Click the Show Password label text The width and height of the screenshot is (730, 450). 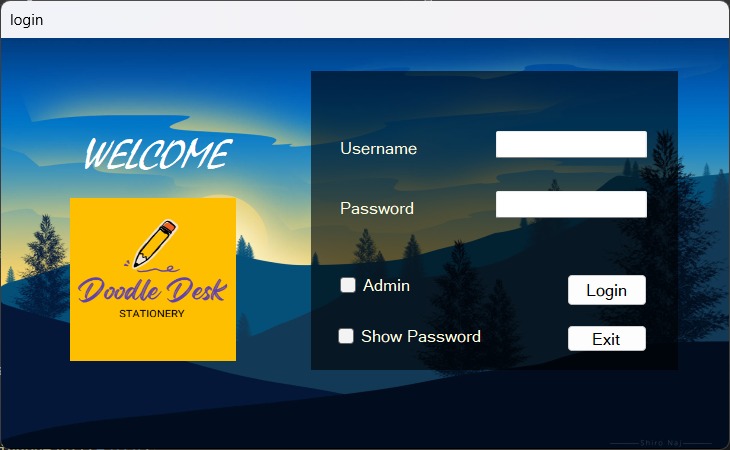tap(420, 337)
